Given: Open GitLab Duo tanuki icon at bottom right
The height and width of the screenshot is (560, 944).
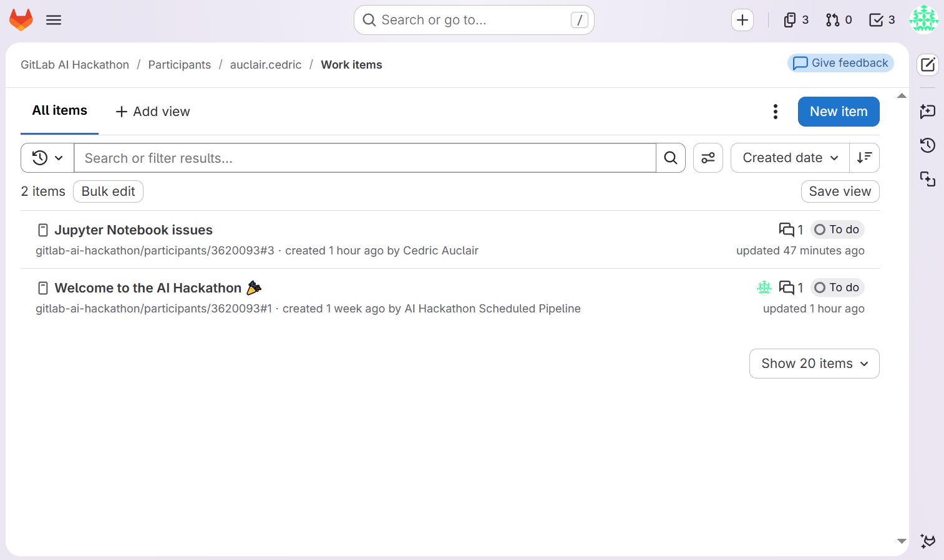Looking at the screenshot, I should [x=928, y=541].
